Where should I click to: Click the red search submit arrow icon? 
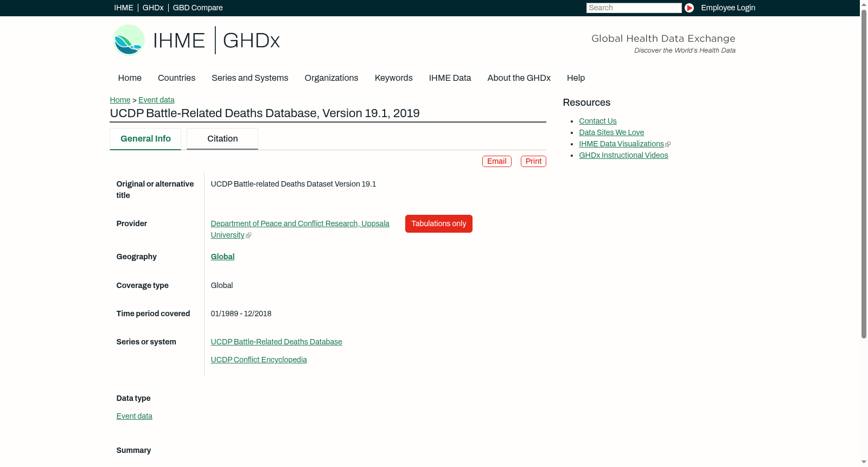(x=689, y=8)
